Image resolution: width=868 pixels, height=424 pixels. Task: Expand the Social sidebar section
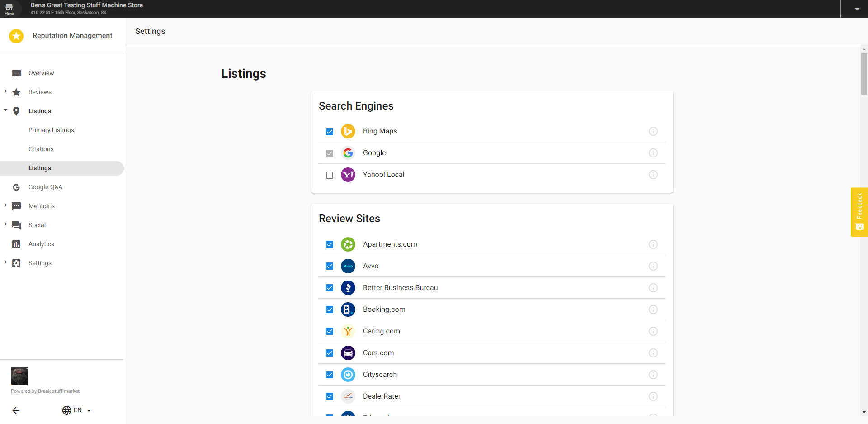pyautogui.click(x=5, y=224)
